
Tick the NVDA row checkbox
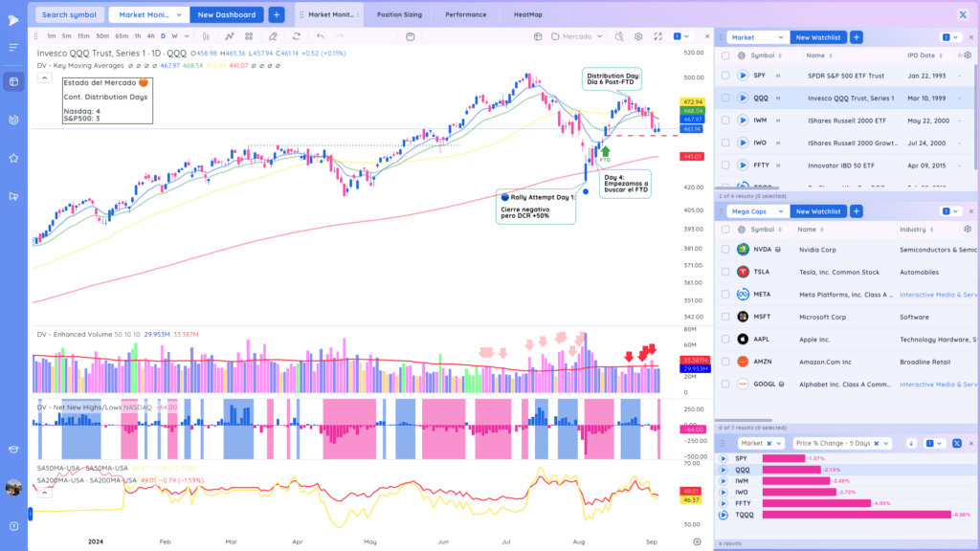(725, 250)
